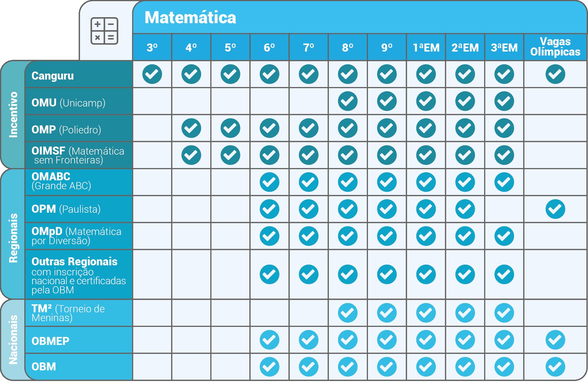Viewport: 588px width, 383px height.
Task: Click the calculator icon beside Matemática
Action: coord(104,31)
